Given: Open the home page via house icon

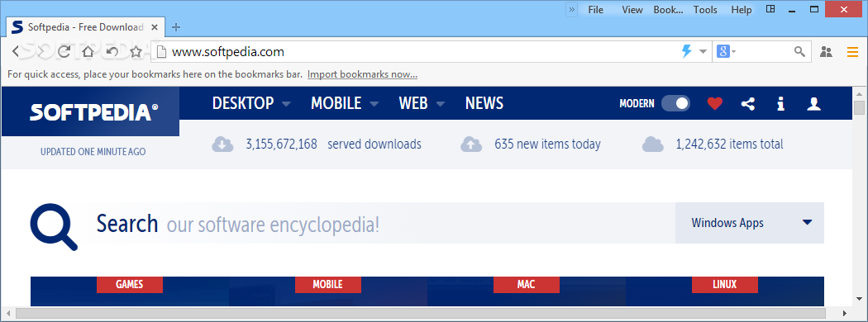Looking at the screenshot, I should 88,52.
